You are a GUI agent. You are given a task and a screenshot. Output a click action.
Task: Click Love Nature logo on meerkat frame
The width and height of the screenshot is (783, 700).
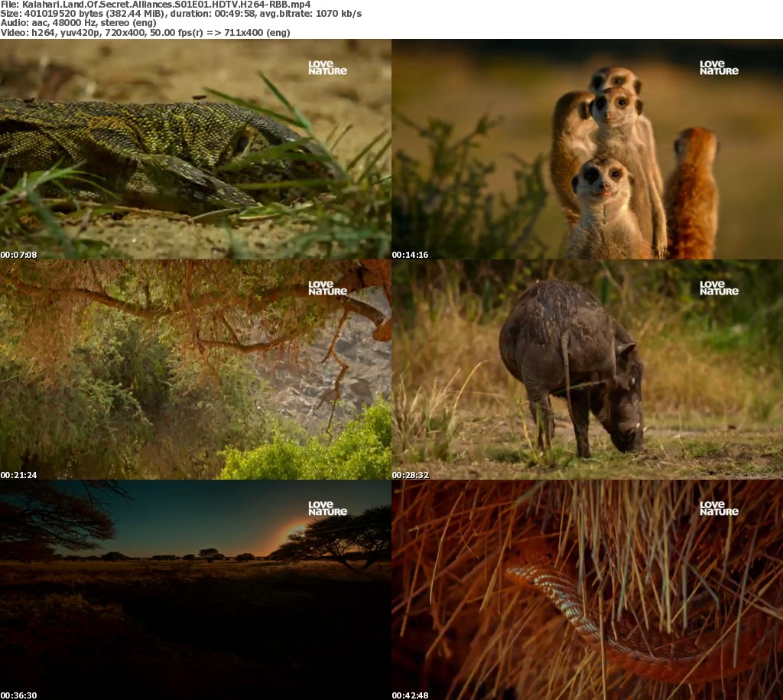(719, 68)
